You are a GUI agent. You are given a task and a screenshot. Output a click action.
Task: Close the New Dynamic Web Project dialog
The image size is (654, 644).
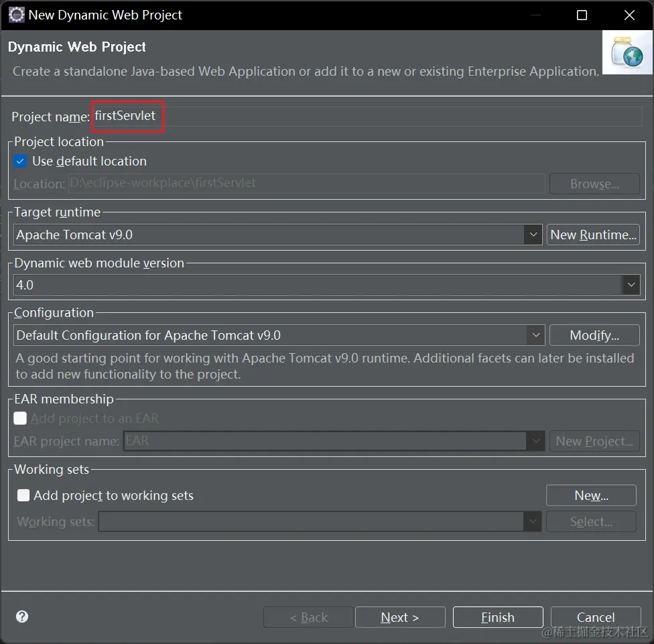[x=629, y=15]
